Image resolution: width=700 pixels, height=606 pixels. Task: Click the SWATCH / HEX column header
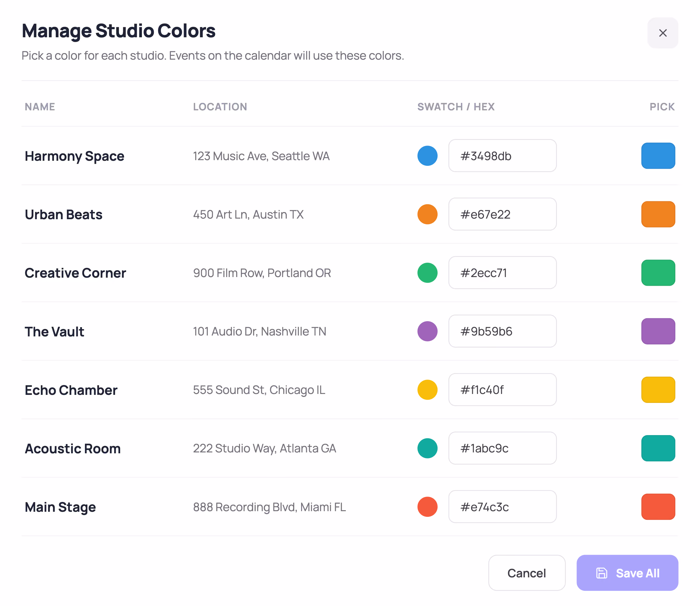point(456,106)
